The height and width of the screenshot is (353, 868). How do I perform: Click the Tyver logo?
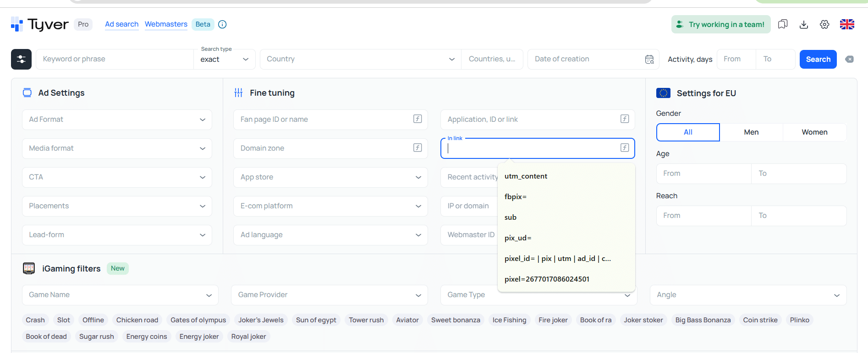tap(40, 24)
